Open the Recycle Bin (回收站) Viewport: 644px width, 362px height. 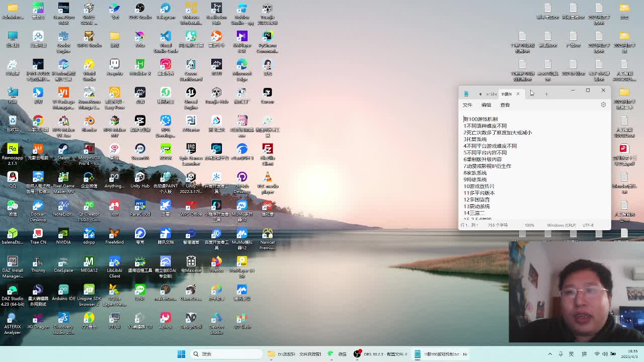pos(13,121)
